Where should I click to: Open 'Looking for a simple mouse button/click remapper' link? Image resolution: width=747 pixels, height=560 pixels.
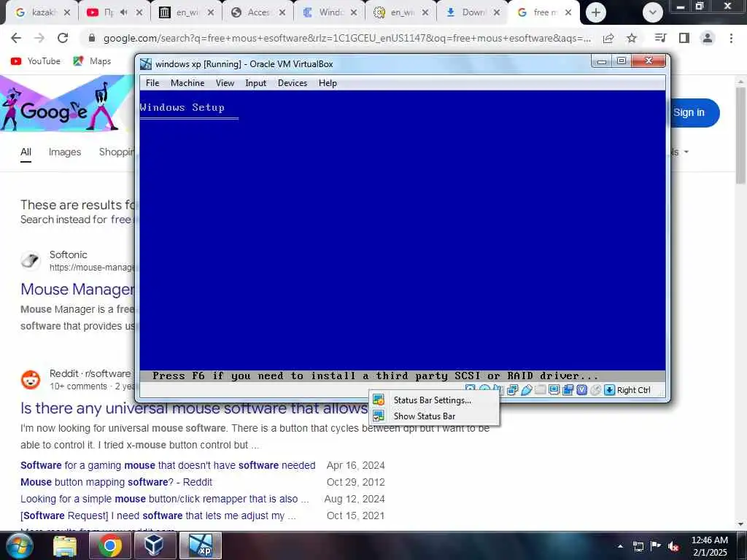[x=165, y=499]
